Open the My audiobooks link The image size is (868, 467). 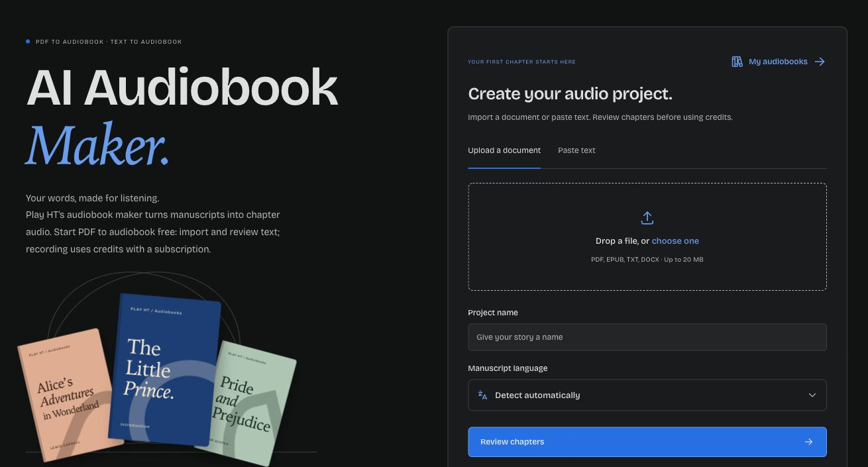779,62
